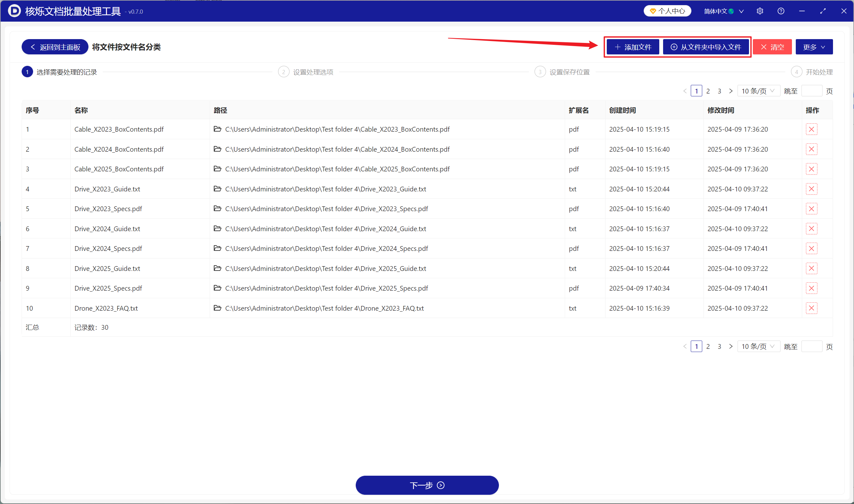854x504 pixels.
Task: Open top 10 条/页 page size dropdown
Action: click(759, 91)
